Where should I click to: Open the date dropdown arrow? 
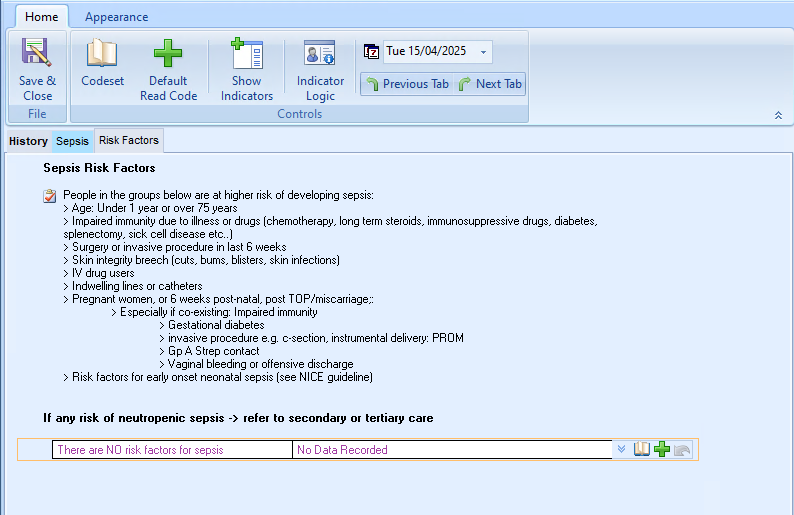click(484, 52)
